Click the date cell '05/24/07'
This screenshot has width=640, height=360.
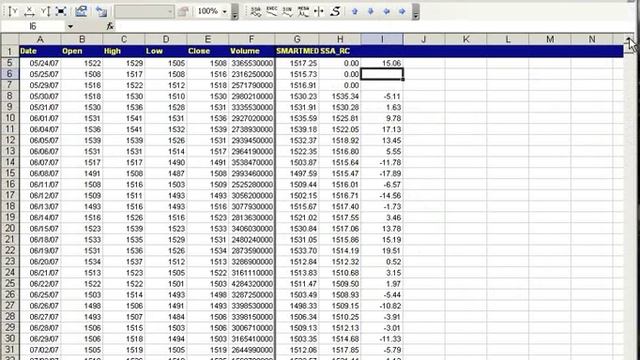click(40, 63)
